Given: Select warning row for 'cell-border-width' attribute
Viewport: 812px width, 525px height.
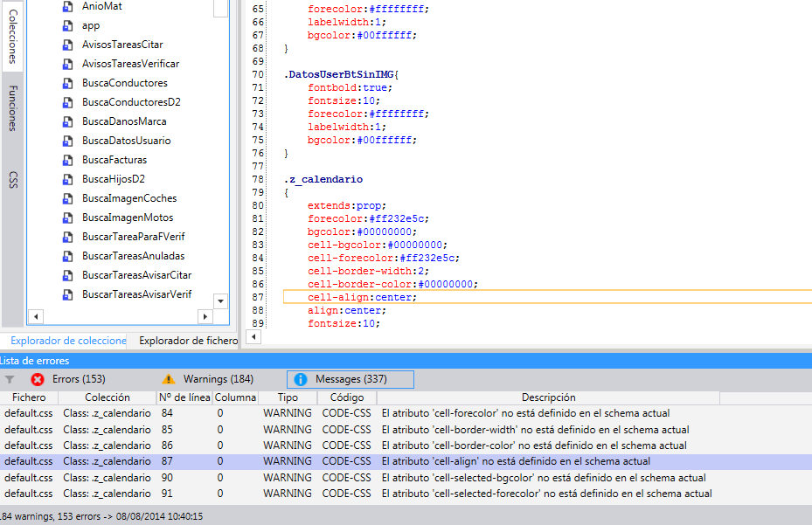Looking at the screenshot, I should pyautogui.click(x=406, y=430).
